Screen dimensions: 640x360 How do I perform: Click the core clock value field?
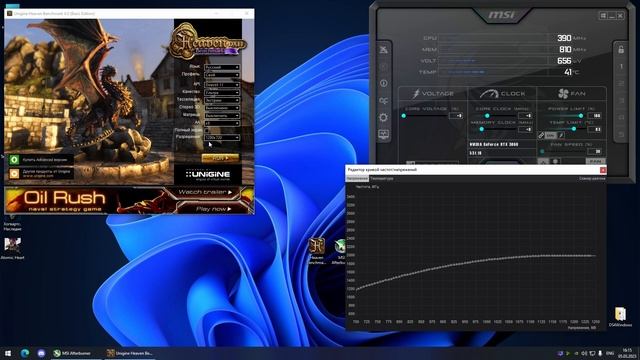tap(525, 116)
